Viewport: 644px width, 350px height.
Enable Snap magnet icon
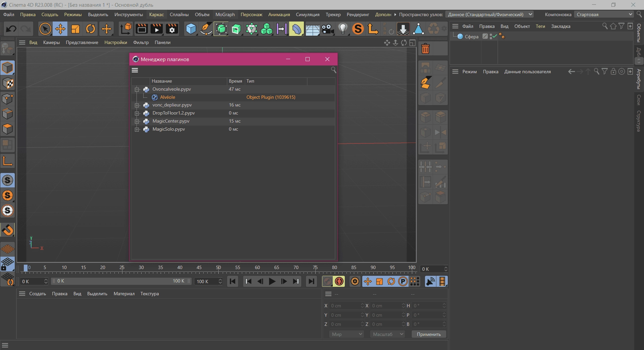click(7, 230)
